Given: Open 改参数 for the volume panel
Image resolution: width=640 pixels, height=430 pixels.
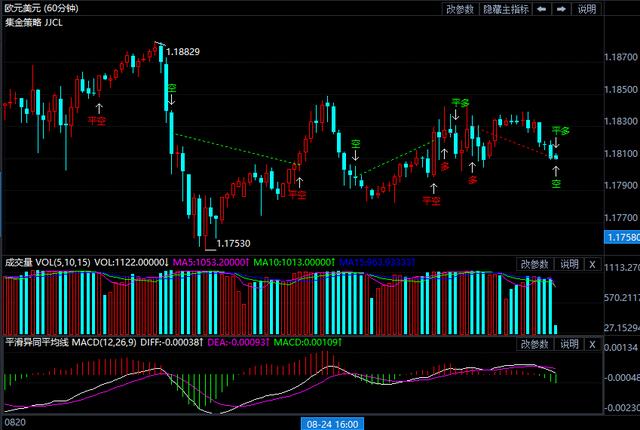Looking at the screenshot, I should [535, 263].
